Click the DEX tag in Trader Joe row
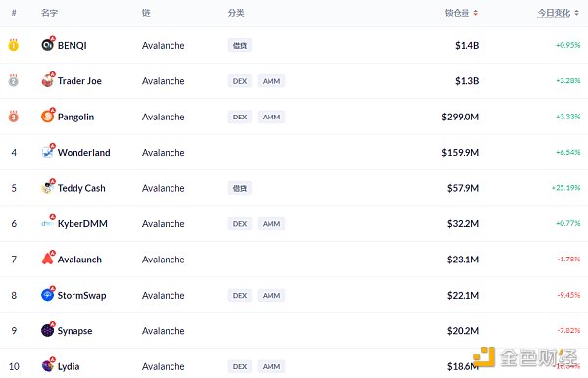This screenshot has height=378, width=588. click(240, 81)
